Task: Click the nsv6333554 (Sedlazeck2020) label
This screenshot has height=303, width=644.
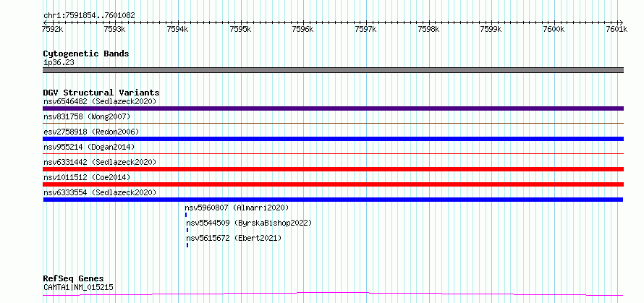Action: click(100, 192)
